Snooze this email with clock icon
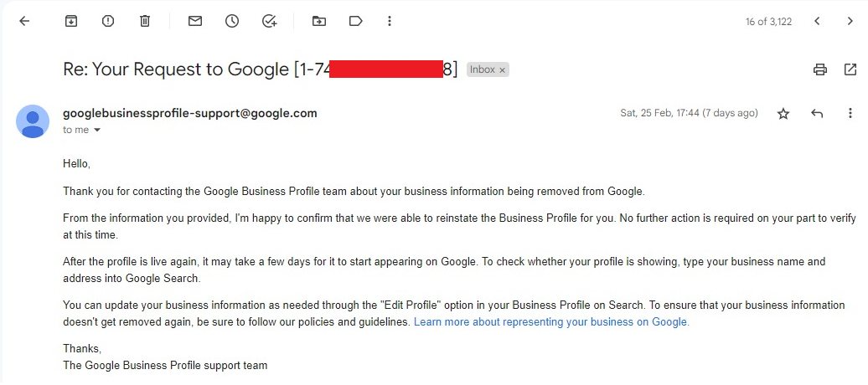 pos(232,21)
